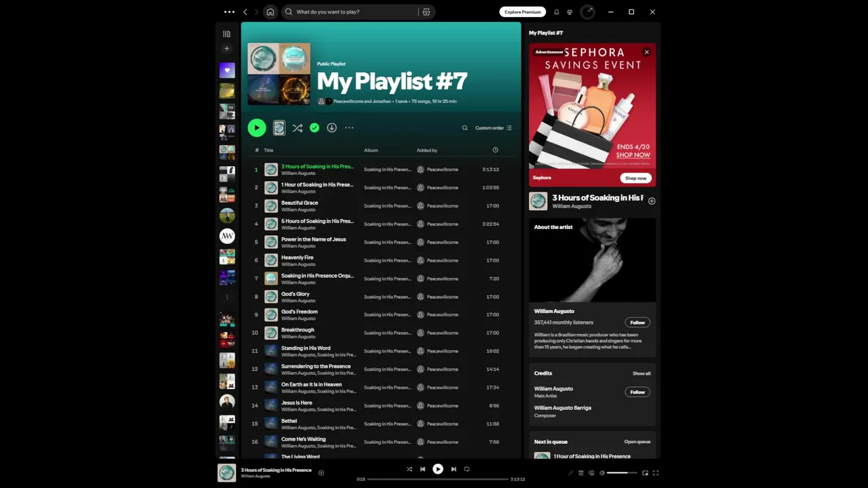Screen dimensions: 868x488
Task: Download the playlist
Action: [x=332, y=127]
